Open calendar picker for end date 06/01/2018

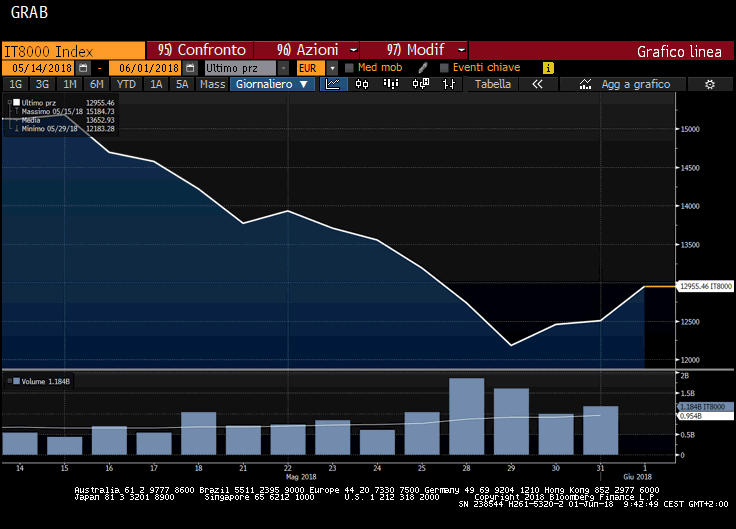click(188, 68)
